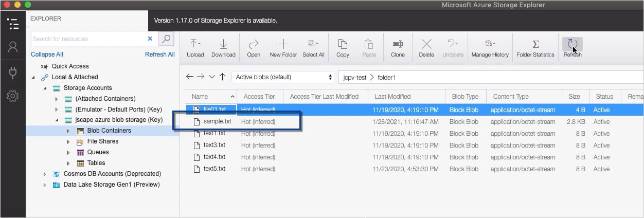Collapse the Storage Accounts node
The width and height of the screenshot is (644, 218).
pos(45,88)
